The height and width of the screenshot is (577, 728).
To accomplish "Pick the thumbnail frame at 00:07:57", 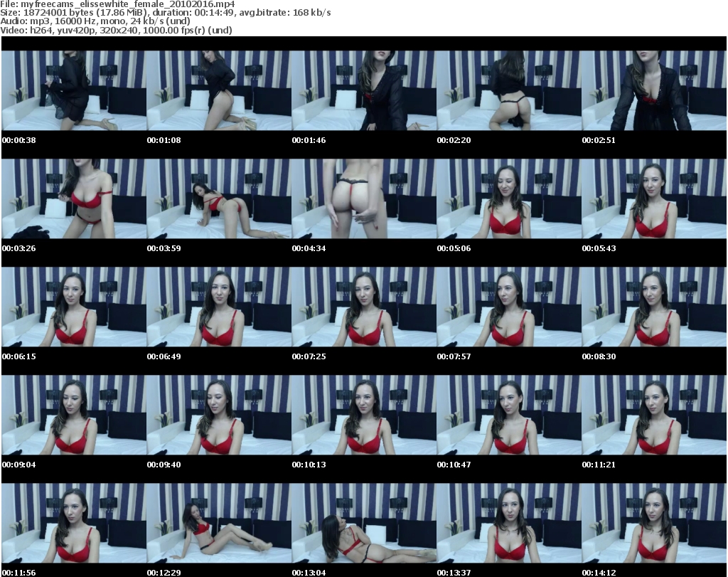I will tap(509, 307).
